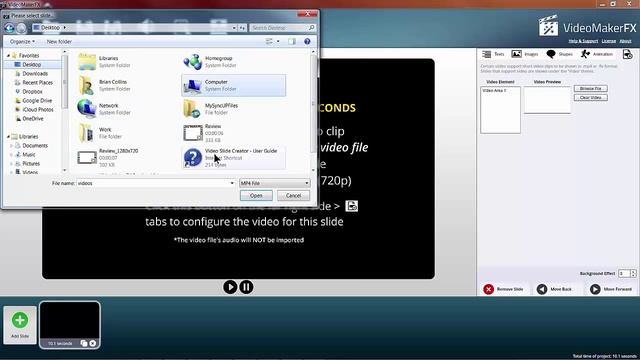Select the Review video file

point(233,133)
